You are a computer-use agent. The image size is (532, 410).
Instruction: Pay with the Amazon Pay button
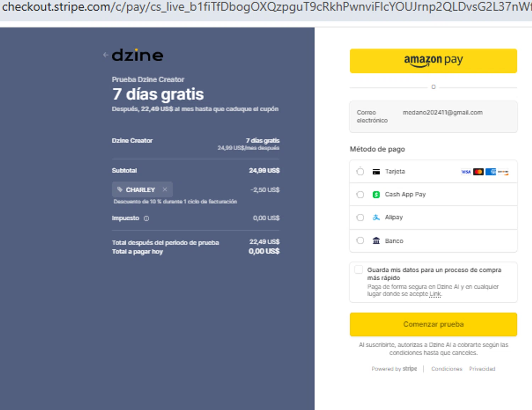433,61
